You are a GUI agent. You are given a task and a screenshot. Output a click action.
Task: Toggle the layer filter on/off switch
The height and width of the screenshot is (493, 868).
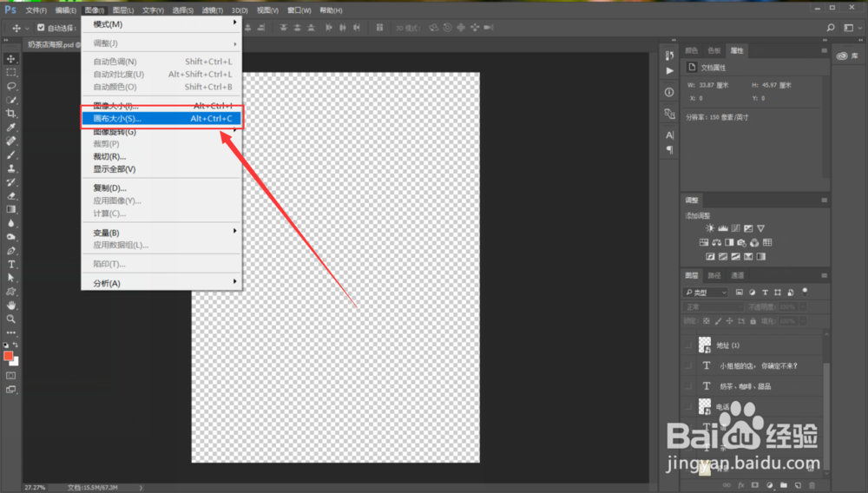pyautogui.click(x=805, y=292)
